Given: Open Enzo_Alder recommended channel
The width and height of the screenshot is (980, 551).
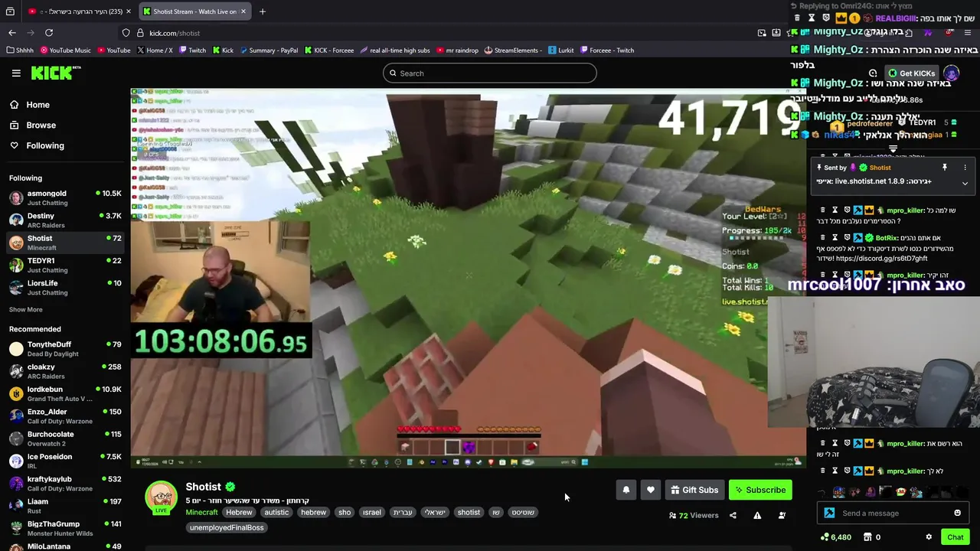Looking at the screenshot, I should (65, 416).
